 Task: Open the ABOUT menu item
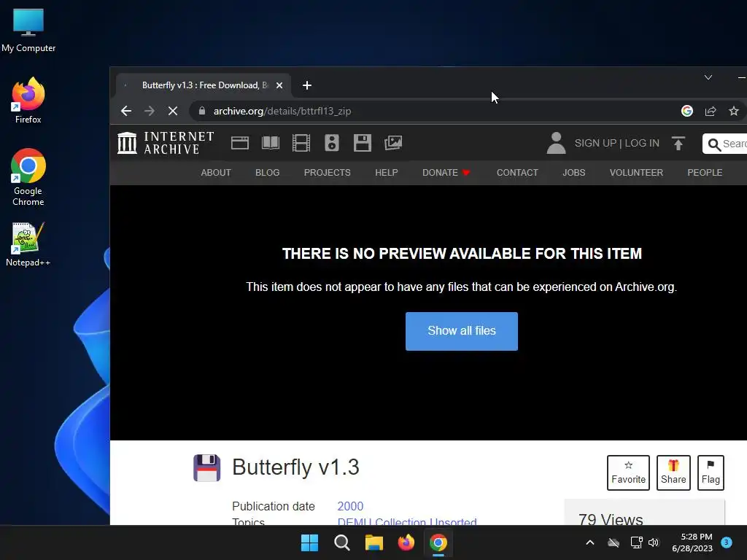[216, 172]
